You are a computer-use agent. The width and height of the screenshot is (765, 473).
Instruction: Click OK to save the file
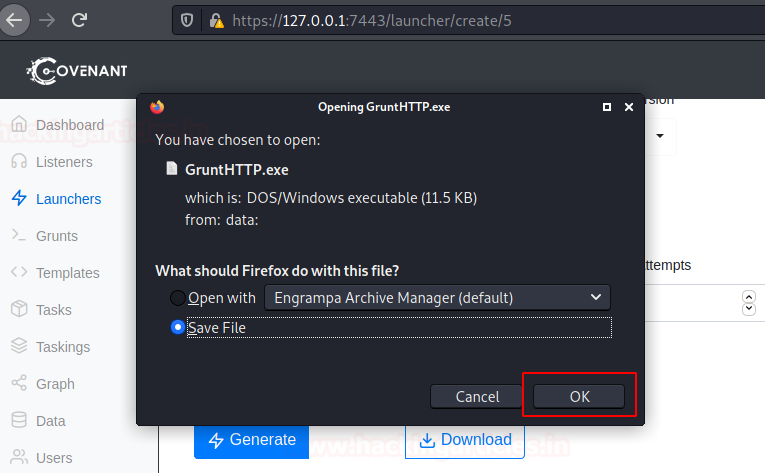pyautogui.click(x=579, y=396)
